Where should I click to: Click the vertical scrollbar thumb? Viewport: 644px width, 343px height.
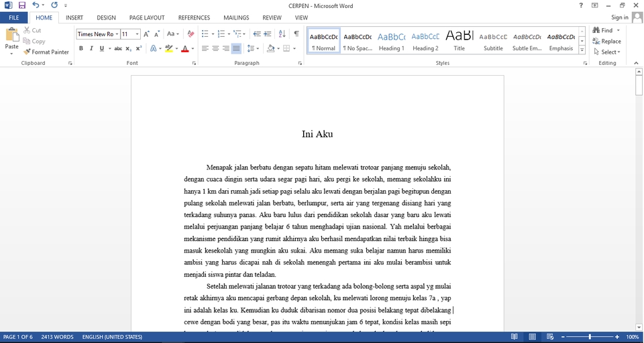pyautogui.click(x=639, y=85)
